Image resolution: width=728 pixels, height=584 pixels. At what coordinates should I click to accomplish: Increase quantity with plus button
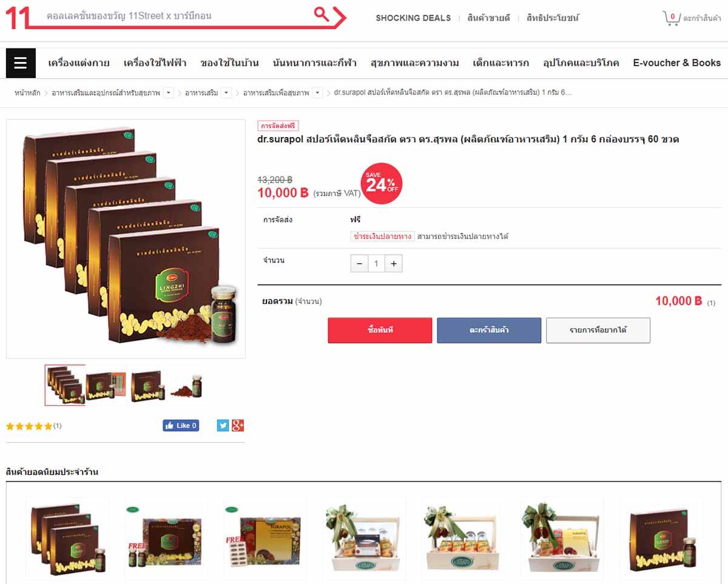click(394, 264)
